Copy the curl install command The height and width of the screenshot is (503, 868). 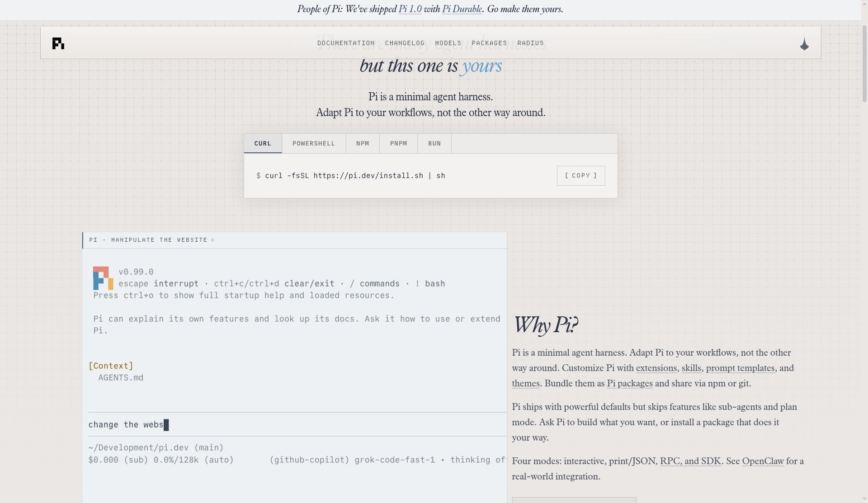coord(581,175)
